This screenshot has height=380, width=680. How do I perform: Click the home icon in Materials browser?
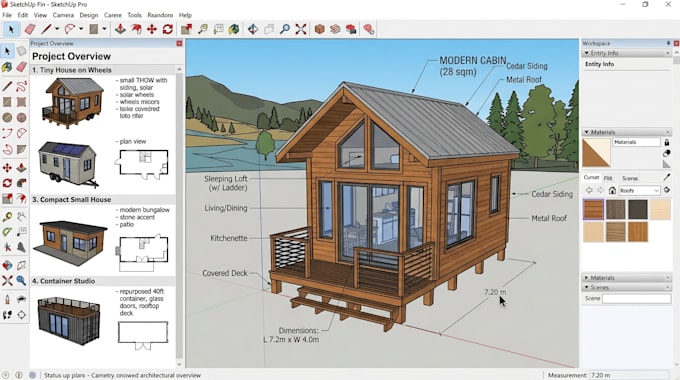click(612, 190)
